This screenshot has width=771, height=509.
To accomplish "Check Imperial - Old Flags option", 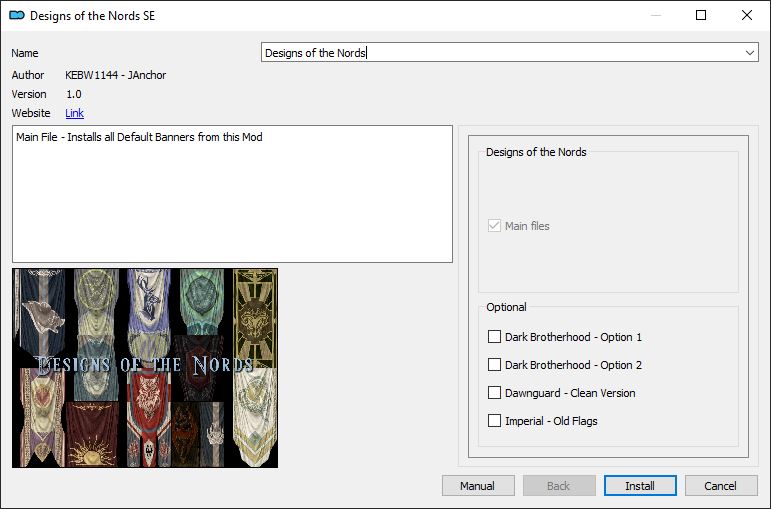I will click(494, 421).
